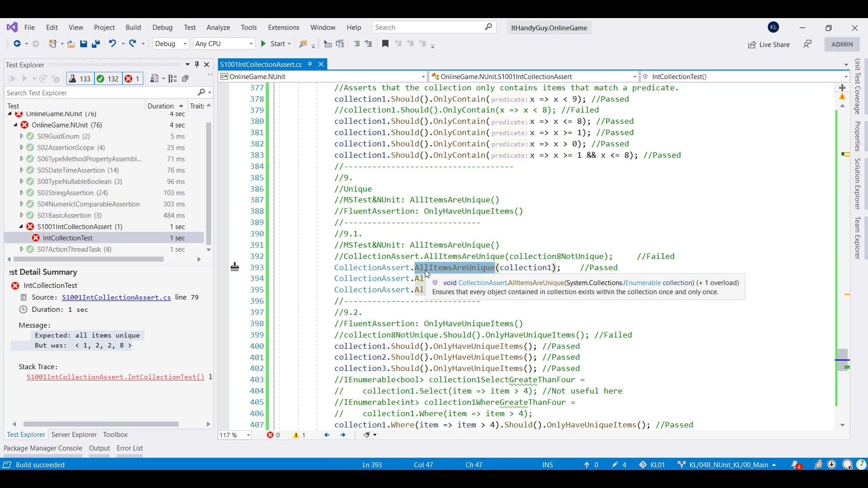Click the Undo arrow icon

point(112,44)
